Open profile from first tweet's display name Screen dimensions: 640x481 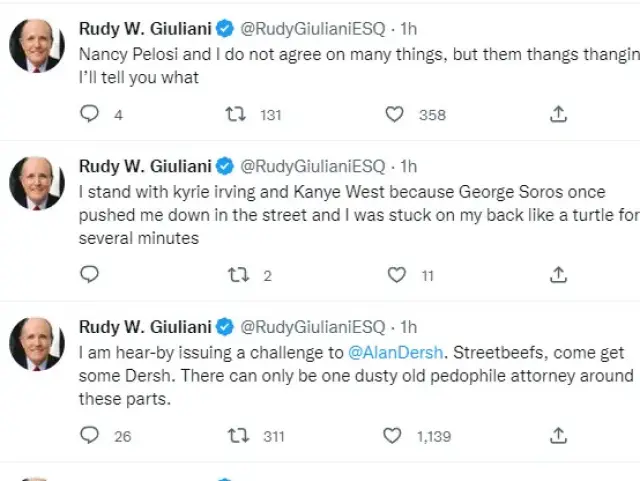click(x=144, y=29)
